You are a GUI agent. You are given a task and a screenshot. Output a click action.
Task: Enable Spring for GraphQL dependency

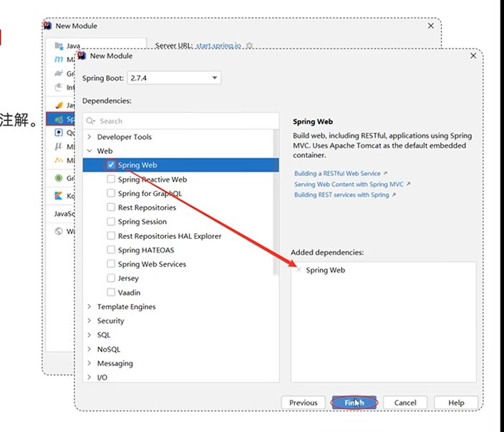coord(111,193)
